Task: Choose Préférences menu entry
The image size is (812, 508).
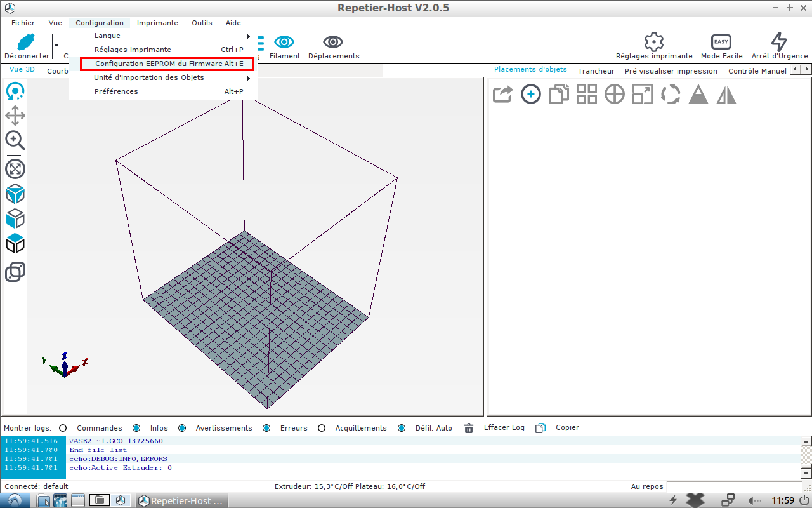Action: (x=163, y=91)
